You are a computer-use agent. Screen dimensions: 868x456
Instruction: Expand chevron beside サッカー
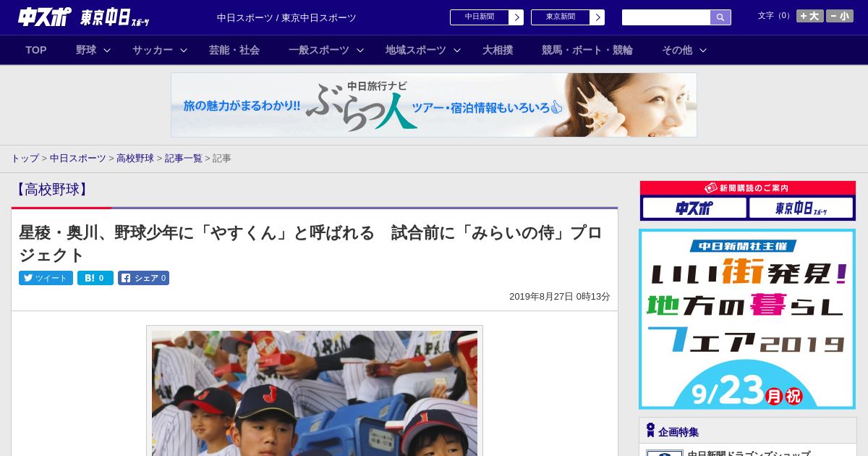(x=184, y=50)
